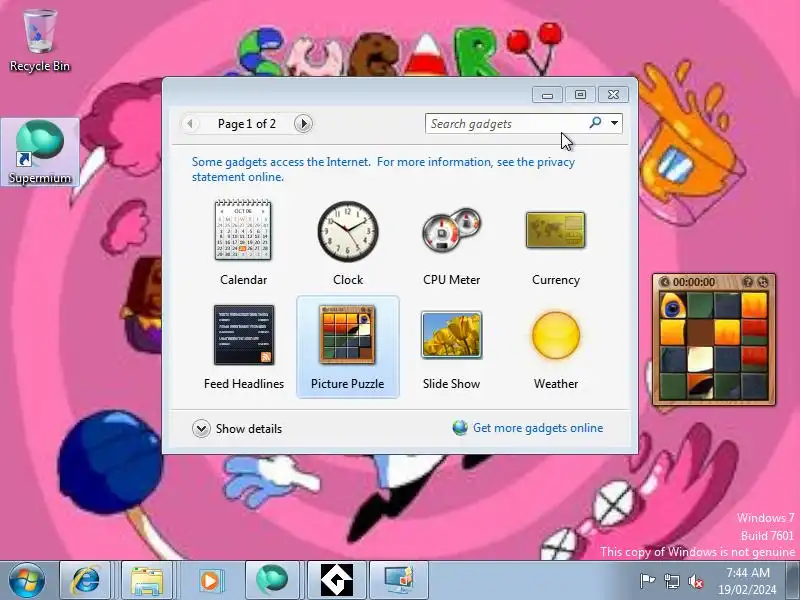The image size is (800, 600).
Task: Pause timer on Picture Puzzle gadget
Action: 664,282
